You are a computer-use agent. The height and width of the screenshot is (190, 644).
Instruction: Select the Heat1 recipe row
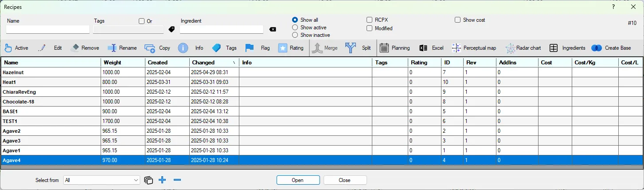(x=322, y=82)
